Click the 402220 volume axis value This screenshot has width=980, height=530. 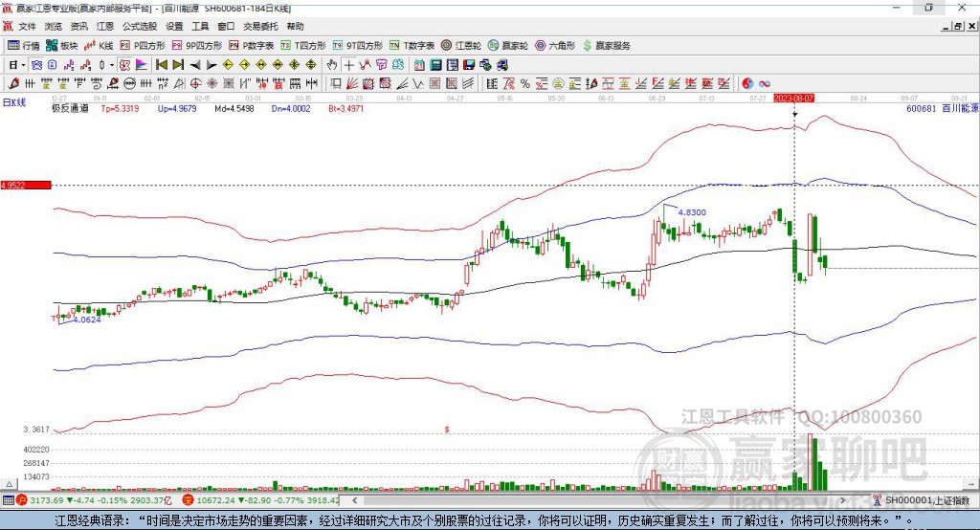(36, 450)
